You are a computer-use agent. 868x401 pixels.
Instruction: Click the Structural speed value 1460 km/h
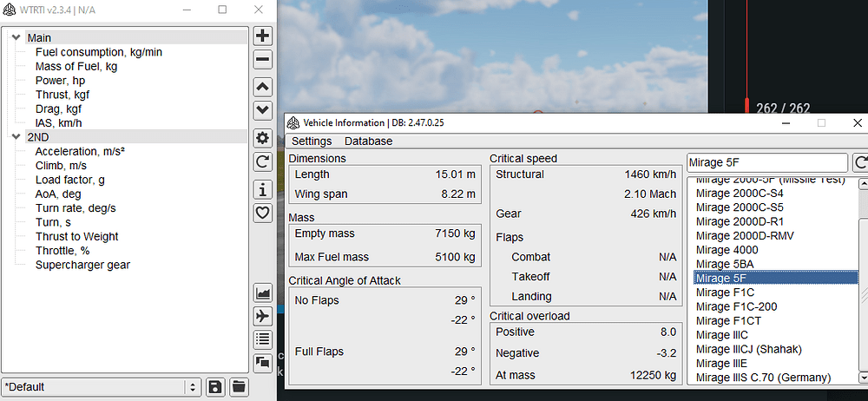650,174
